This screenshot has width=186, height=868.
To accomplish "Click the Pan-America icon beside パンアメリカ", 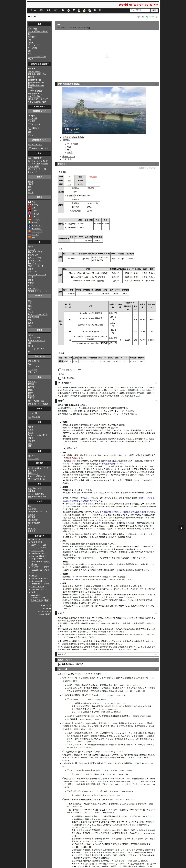I will click(x=29, y=231).
